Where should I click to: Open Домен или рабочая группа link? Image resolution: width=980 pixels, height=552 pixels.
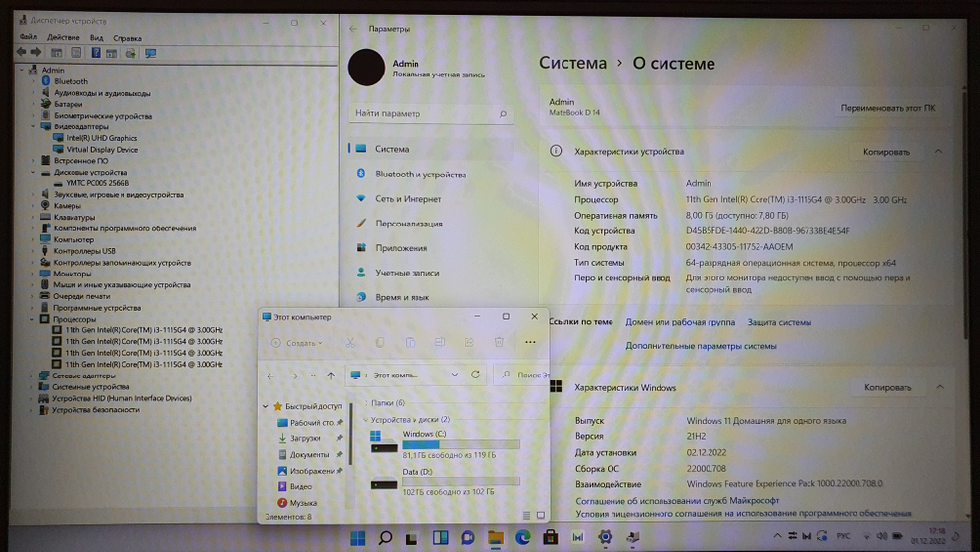[680, 322]
